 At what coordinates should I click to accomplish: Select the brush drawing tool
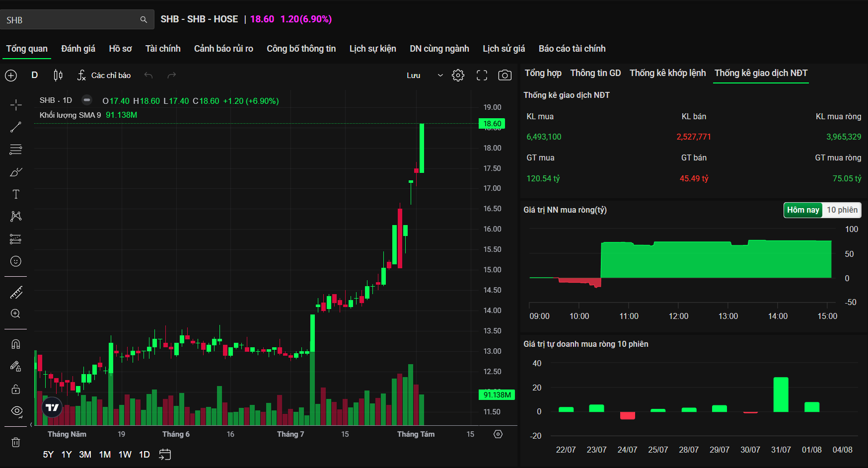16,172
